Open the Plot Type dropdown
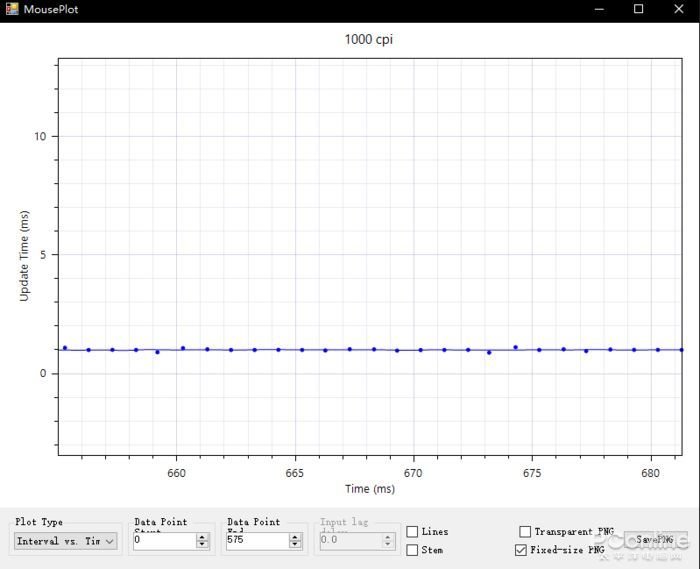Screen dimensions: 700x569 coord(66,541)
